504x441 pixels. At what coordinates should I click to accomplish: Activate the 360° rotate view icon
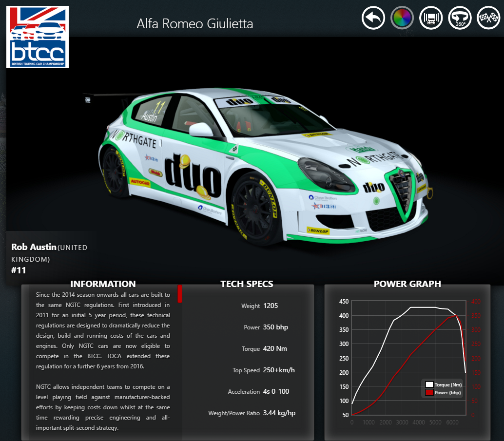pos(460,18)
